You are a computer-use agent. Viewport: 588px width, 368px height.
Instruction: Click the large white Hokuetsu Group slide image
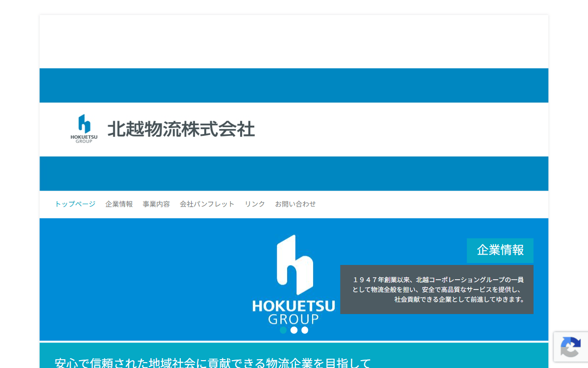(294, 279)
